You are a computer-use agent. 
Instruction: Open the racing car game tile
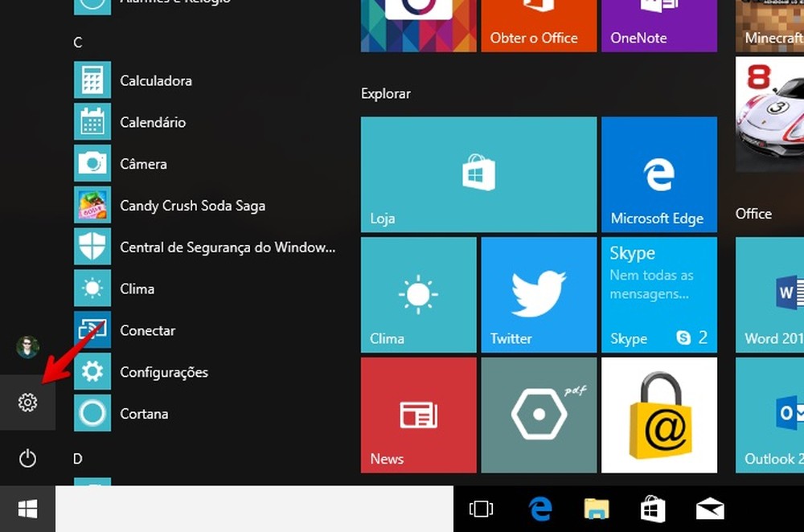pos(769,114)
